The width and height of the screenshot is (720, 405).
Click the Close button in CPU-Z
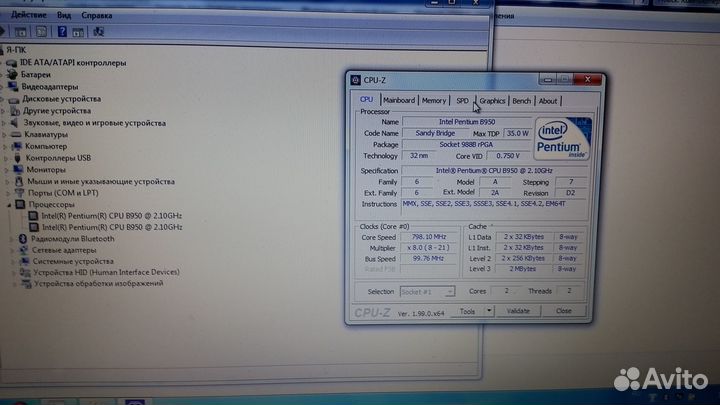pos(564,311)
